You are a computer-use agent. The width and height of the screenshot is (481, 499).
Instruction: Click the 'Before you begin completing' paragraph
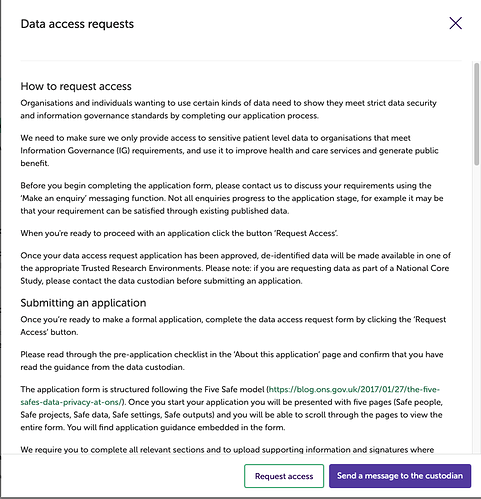point(232,198)
